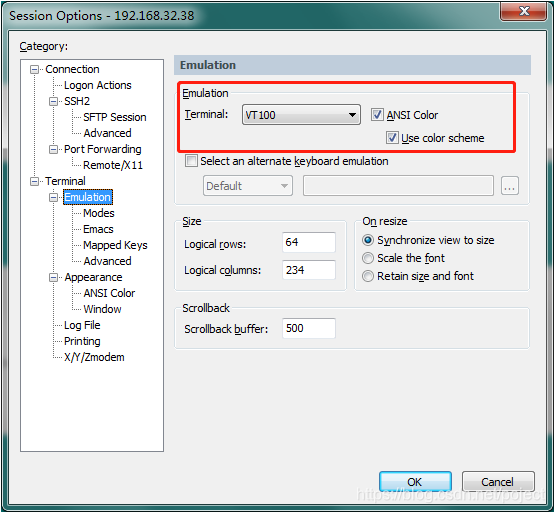Collapse the Appearance tree node
Image resolution: width=555 pixels, height=513 pixels.
pos(53,278)
